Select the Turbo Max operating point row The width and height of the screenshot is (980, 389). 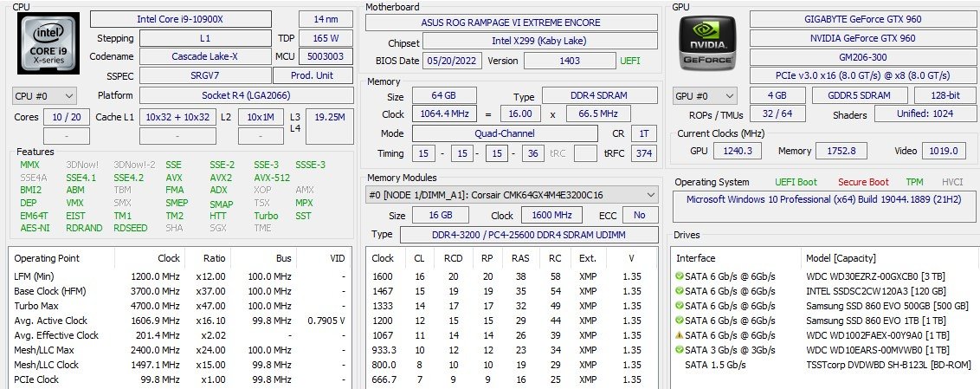click(179, 306)
